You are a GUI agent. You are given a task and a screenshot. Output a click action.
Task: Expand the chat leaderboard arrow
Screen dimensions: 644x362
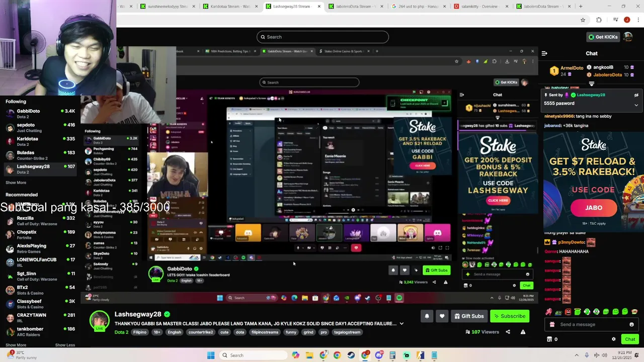click(x=592, y=83)
